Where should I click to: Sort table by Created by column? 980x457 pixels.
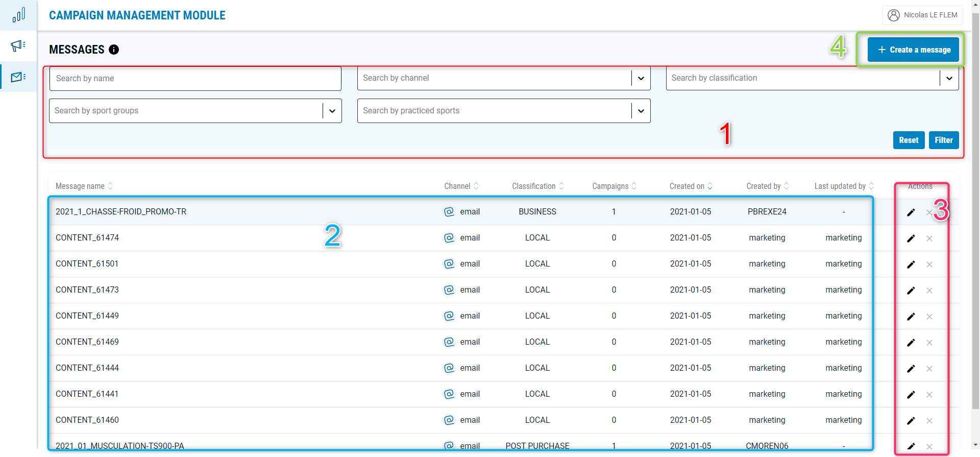coord(768,186)
